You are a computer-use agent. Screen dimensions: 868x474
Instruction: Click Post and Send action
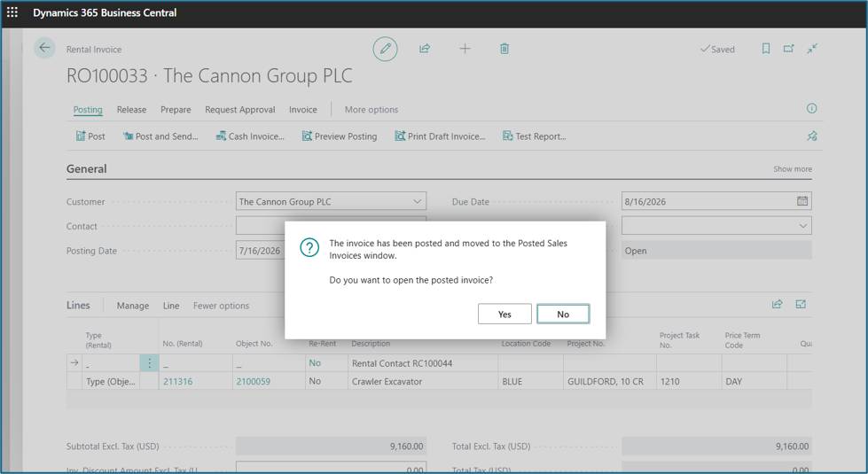tap(160, 136)
